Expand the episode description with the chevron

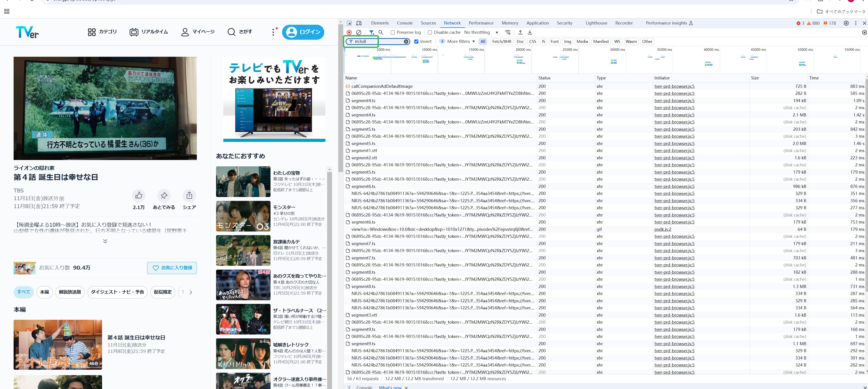click(105, 241)
